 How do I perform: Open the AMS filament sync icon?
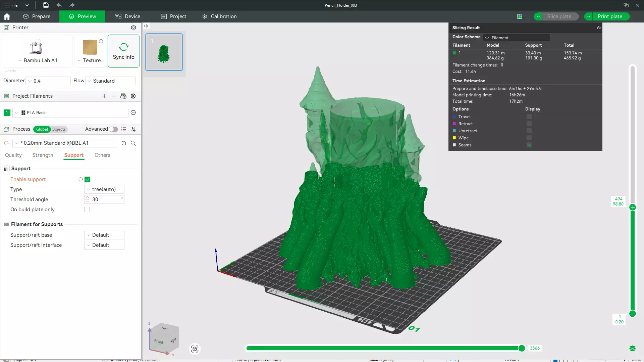(123, 96)
